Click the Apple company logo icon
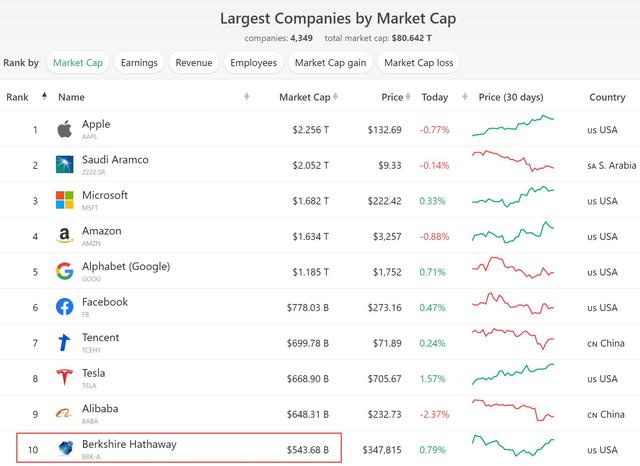640x466 pixels. point(64,129)
